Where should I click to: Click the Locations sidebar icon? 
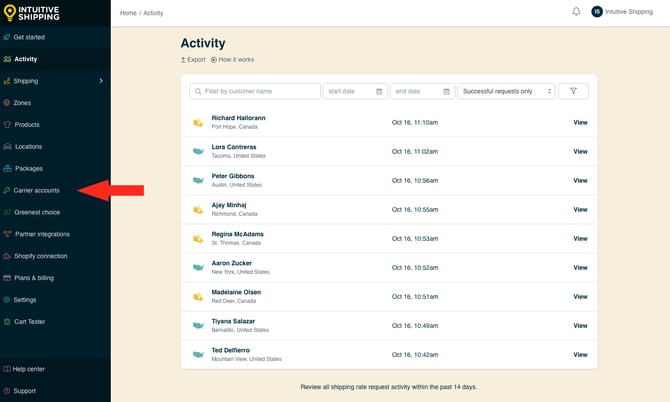pyautogui.click(x=7, y=146)
